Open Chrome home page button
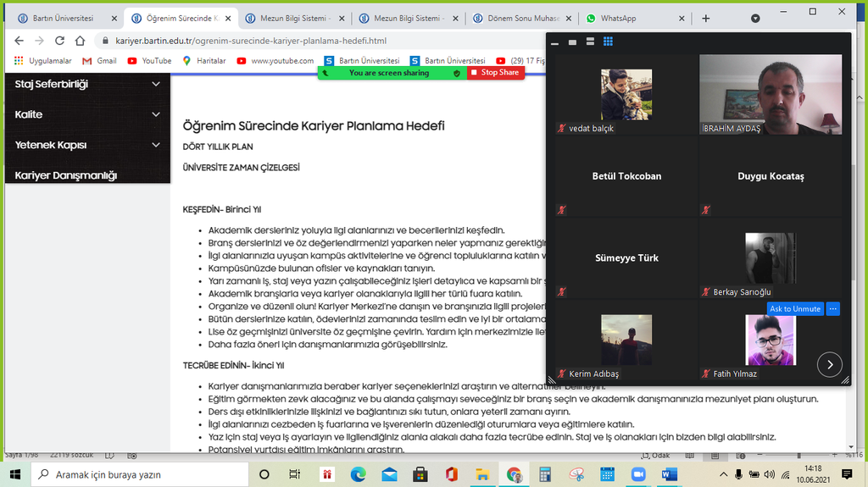868x487 pixels. pyautogui.click(x=81, y=41)
